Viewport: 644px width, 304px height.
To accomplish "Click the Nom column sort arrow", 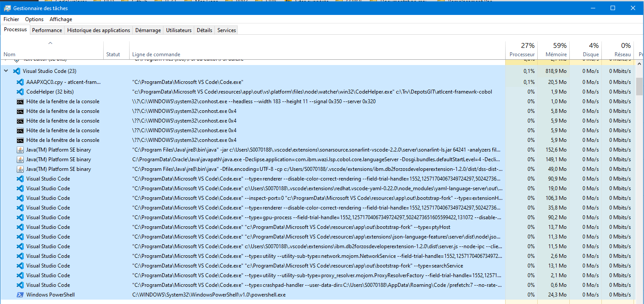I will click(x=50, y=43).
